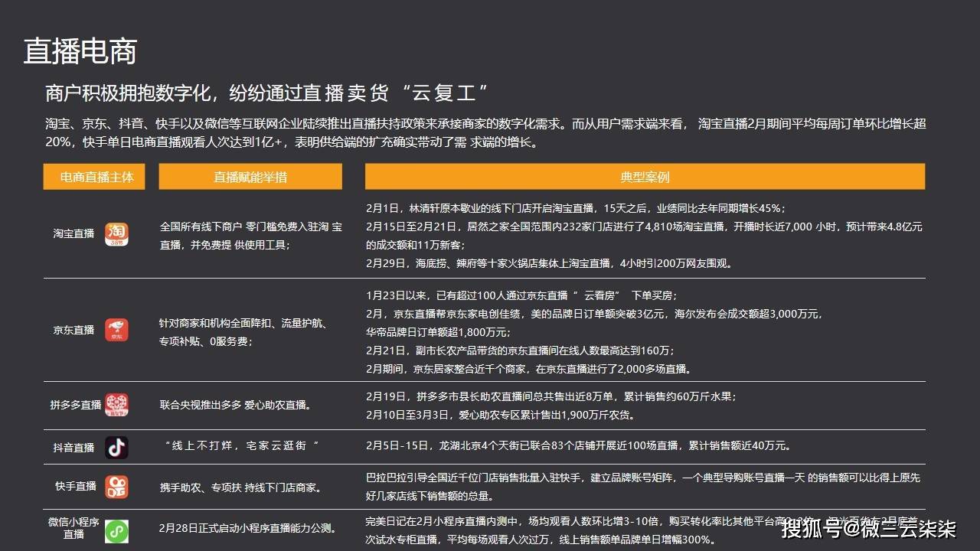Click the line about 爱心助农专区 1,900万斤农货
The width and height of the screenshot is (980, 551).
500,416
